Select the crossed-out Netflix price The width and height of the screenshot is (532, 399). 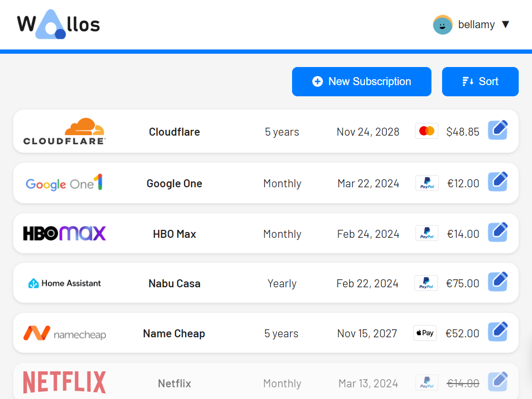(x=462, y=383)
